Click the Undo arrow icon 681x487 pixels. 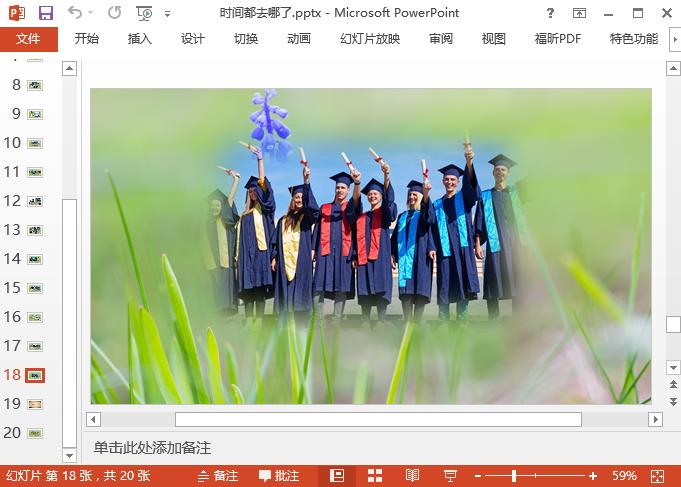tap(76, 13)
